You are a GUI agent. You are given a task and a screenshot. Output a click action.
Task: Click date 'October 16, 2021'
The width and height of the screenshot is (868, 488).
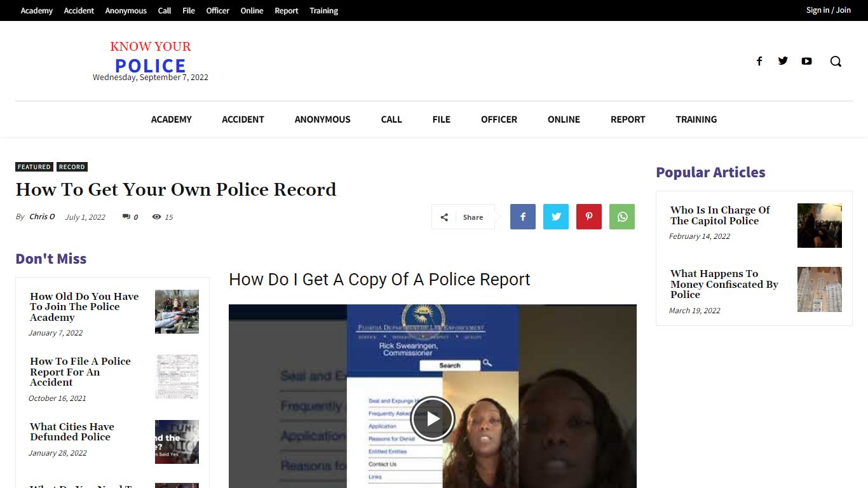[x=57, y=398]
